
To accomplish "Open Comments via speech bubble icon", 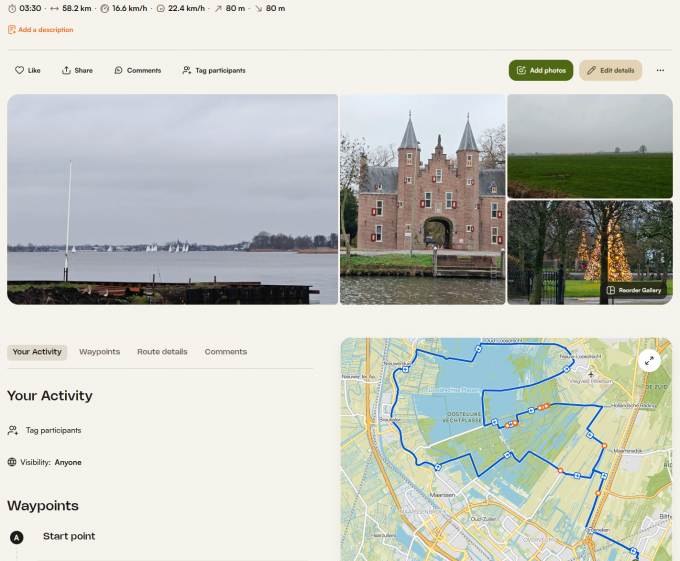I will coord(119,71).
